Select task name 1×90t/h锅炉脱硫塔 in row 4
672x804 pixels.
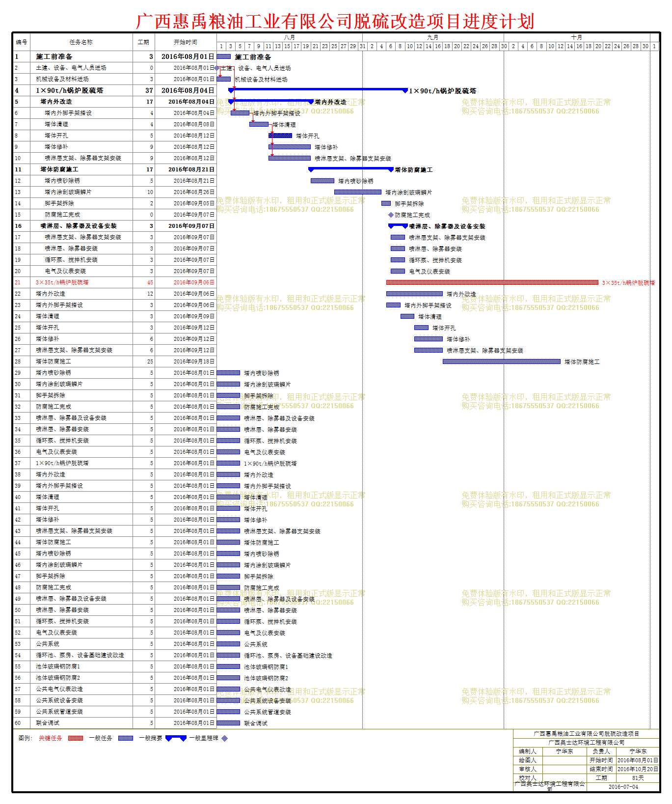point(70,90)
